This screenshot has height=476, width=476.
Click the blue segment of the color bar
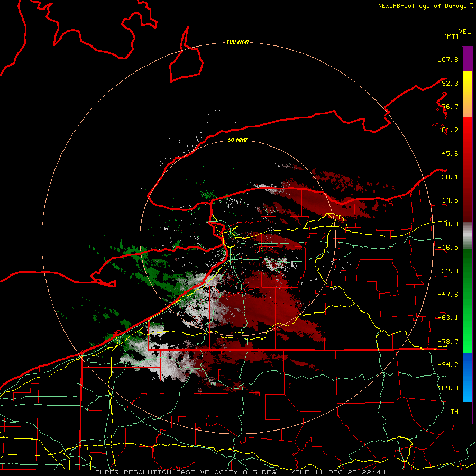click(x=467, y=377)
